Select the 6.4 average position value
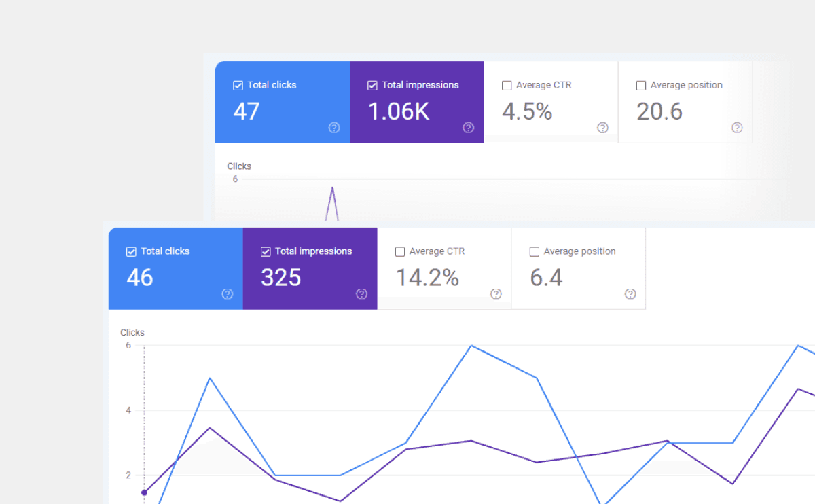Image resolution: width=815 pixels, height=504 pixels. pyautogui.click(x=546, y=278)
